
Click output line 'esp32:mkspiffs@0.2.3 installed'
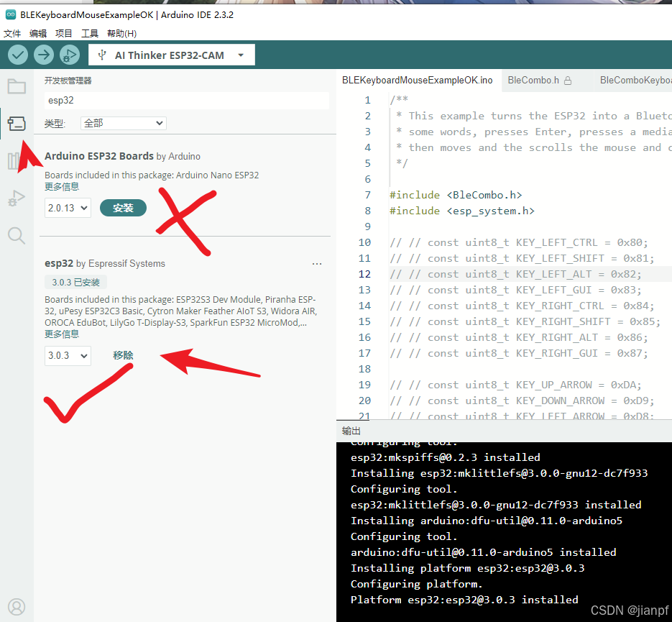[x=446, y=457]
